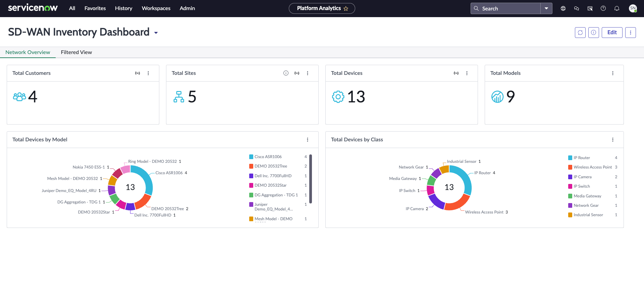Toggle the Dell Inc. 7700FullHD legend swatch
Viewport: 644px width, 285px height.
(251, 176)
